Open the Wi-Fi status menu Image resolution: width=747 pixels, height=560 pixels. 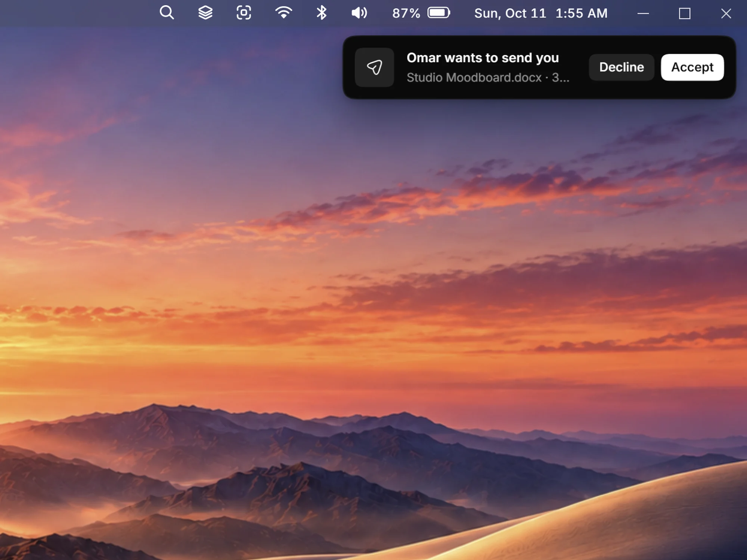[x=283, y=13]
